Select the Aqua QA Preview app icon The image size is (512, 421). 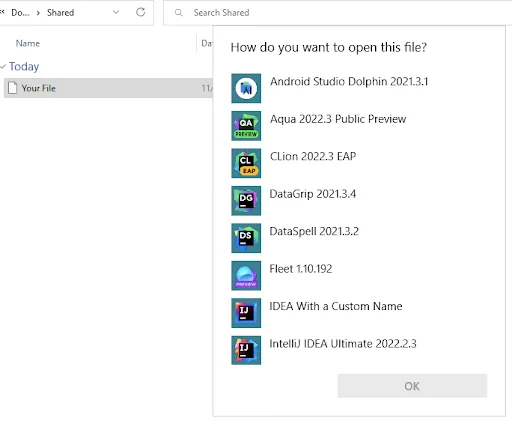pos(246,126)
